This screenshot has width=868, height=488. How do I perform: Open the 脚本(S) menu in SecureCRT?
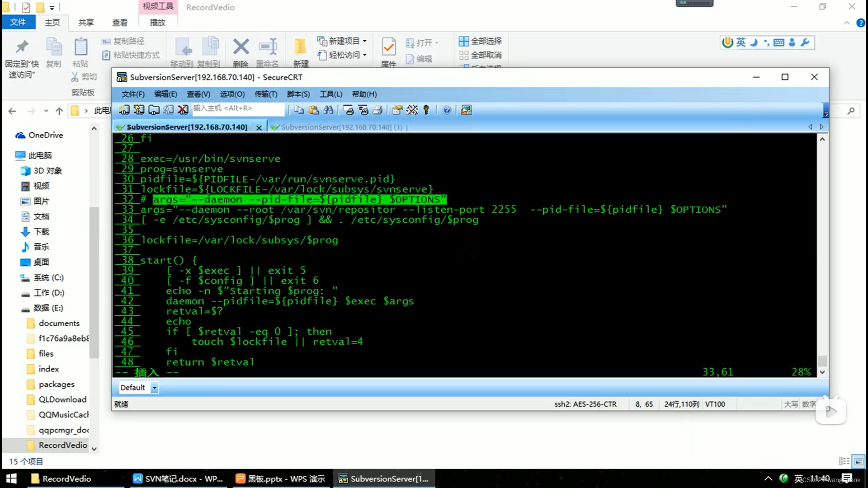pyautogui.click(x=298, y=94)
